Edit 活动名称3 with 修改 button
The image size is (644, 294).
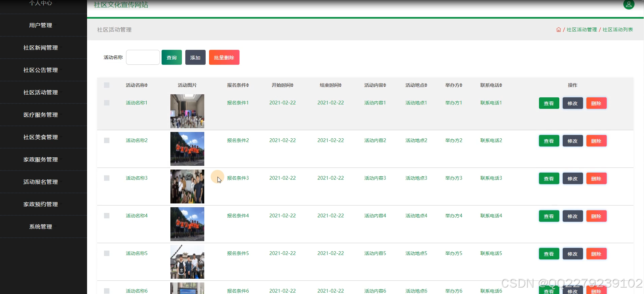pyautogui.click(x=573, y=178)
